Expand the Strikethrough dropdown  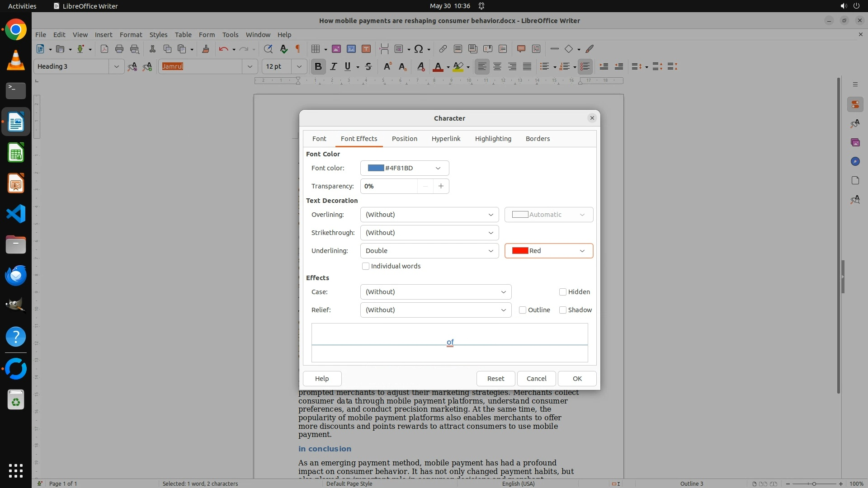click(x=429, y=233)
